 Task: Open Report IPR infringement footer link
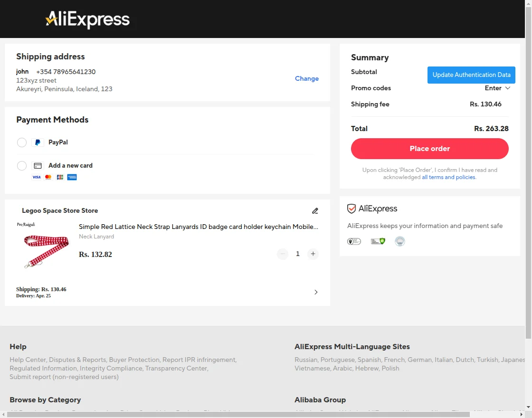point(199,360)
